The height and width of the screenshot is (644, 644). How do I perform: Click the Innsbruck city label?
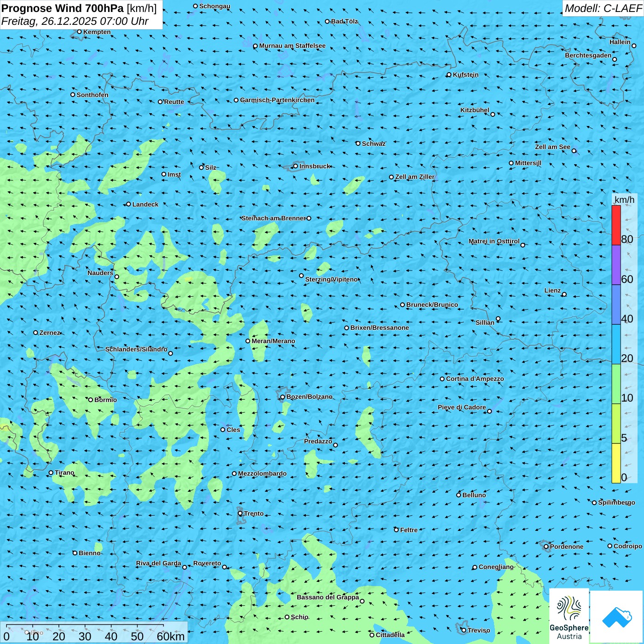point(315,166)
